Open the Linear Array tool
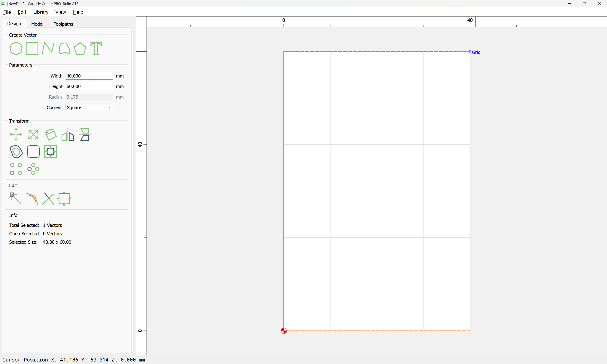 16,169
